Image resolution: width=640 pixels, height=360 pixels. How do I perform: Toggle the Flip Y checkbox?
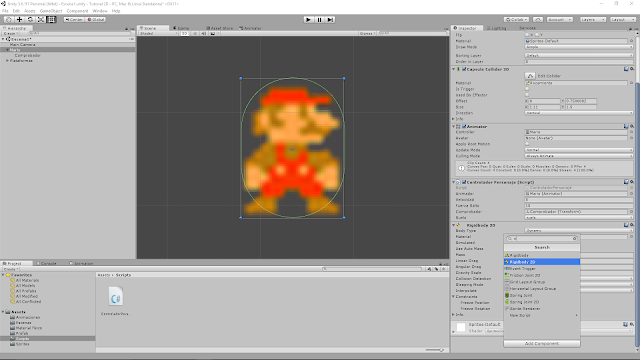click(537, 35)
